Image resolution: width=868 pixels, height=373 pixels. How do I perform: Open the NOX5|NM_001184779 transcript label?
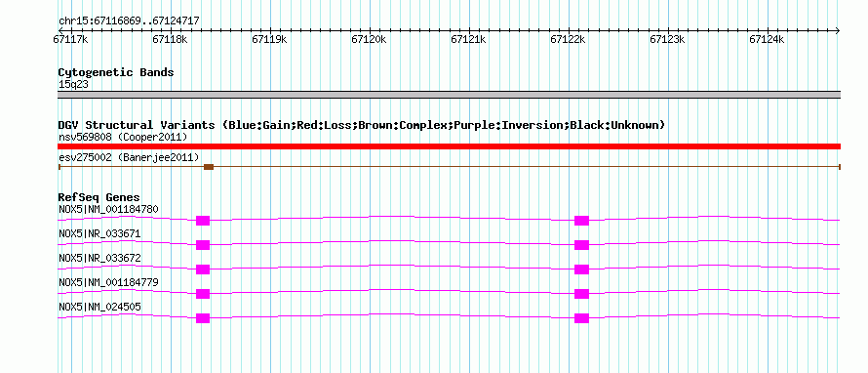pos(108,282)
